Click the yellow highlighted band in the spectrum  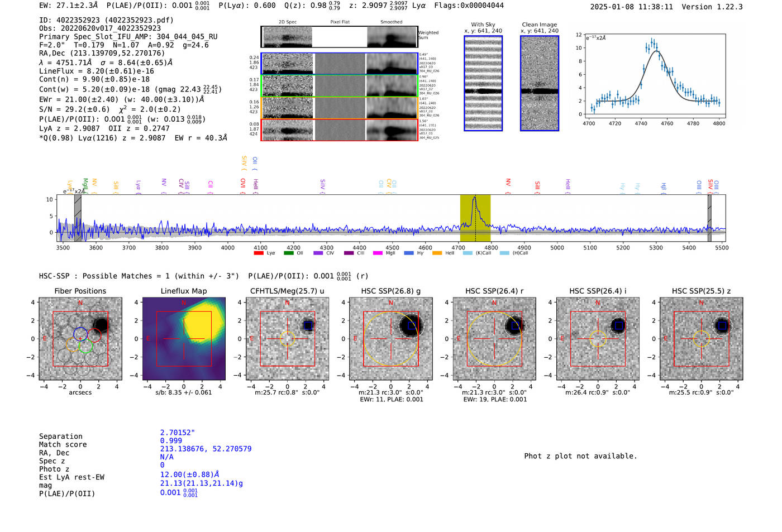click(475, 218)
